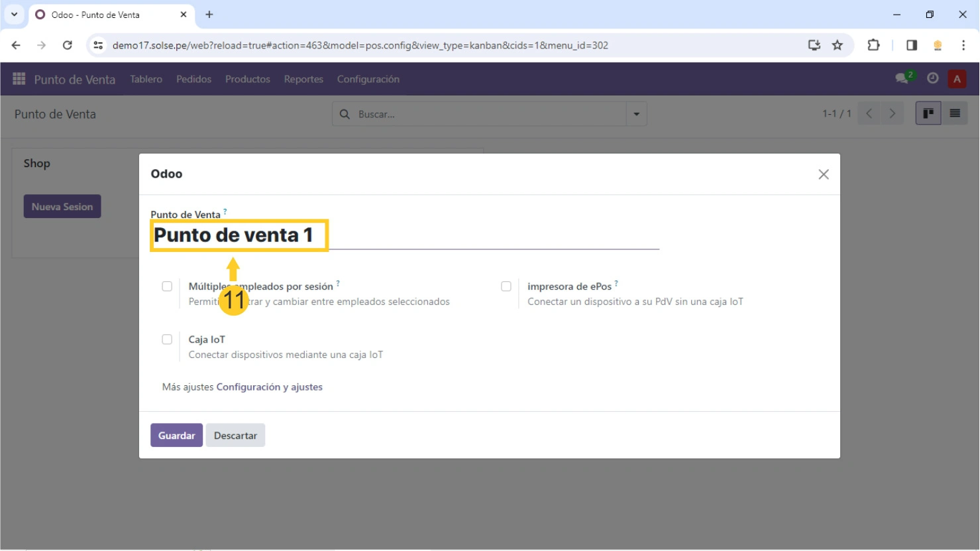
Task: Open the messages conversations icon
Action: (902, 78)
